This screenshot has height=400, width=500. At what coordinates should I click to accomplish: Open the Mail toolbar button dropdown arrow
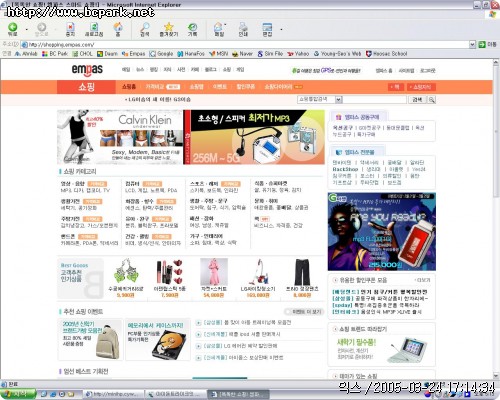point(226,25)
